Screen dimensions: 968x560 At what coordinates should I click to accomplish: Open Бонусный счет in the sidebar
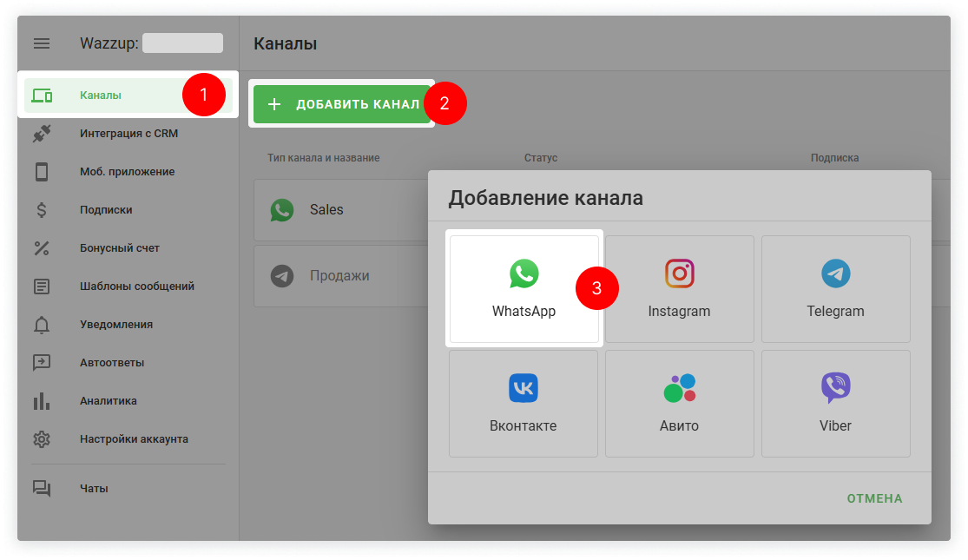120,248
